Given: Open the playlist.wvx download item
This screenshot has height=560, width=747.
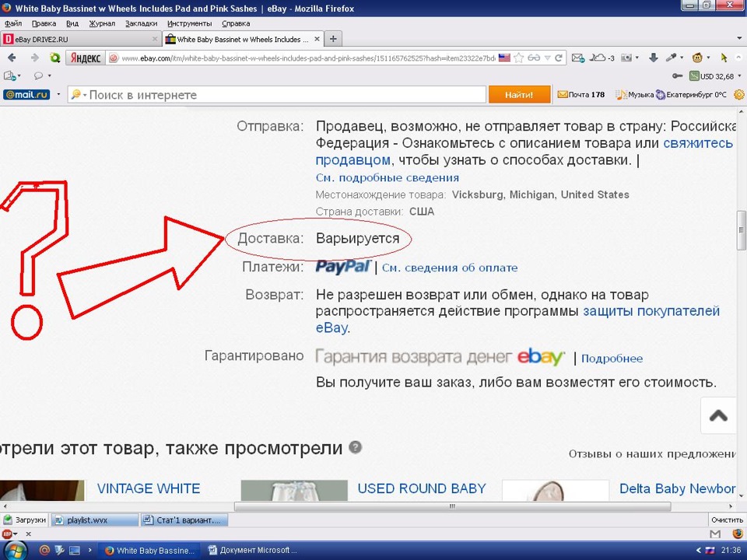Looking at the screenshot, I should point(95,520).
